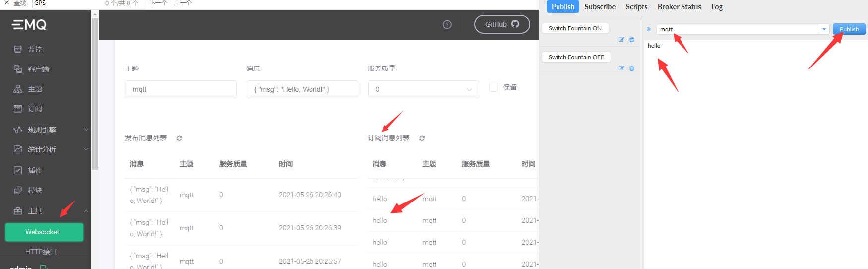Edit the Switch Fountain ON script
This screenshot has height=269, width=868.
[621, 39]
